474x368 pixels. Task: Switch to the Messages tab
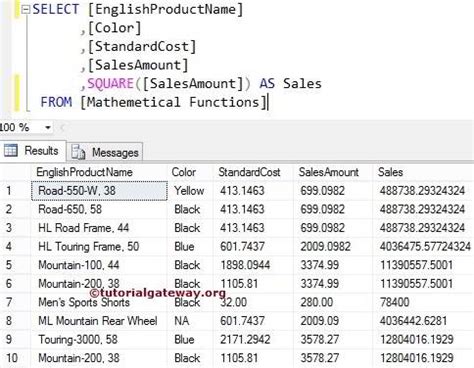[106, 152]
